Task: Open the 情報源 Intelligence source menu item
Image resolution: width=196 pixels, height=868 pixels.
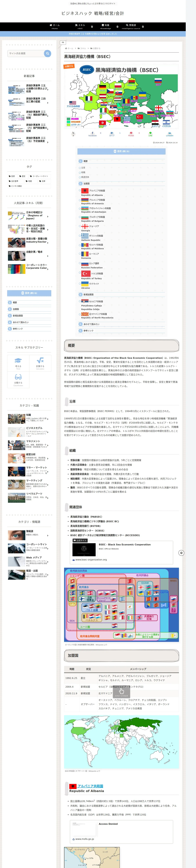Action: (131, 27)
